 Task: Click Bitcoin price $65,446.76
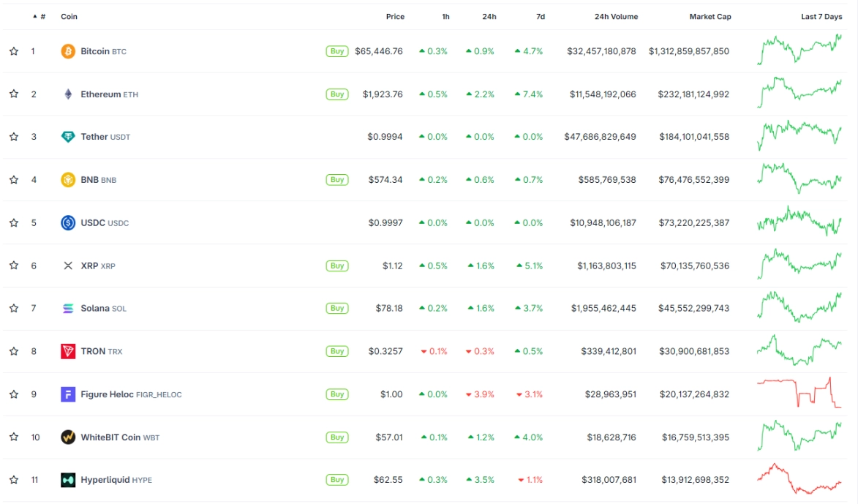click(379, 51)
